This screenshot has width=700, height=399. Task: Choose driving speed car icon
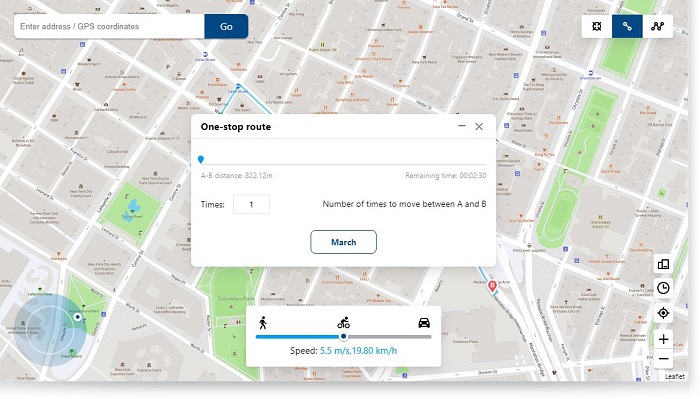coord(424,322)
